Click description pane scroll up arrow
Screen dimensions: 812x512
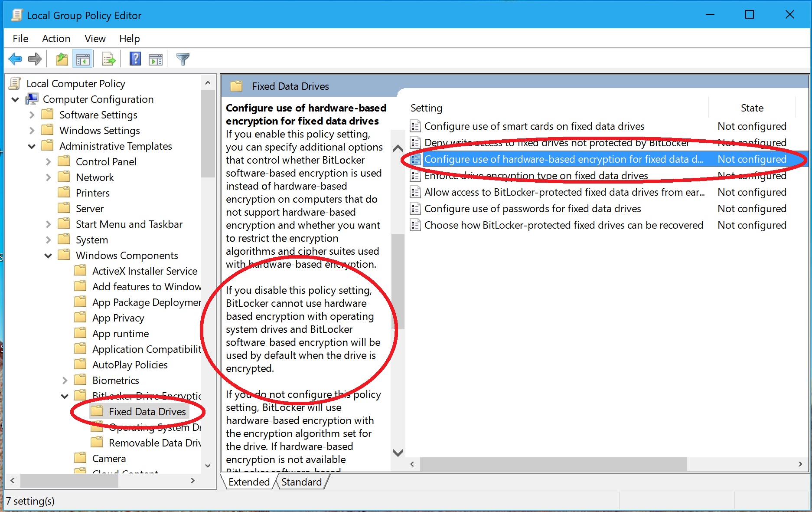pyautogui.click(x=398, y=149)
